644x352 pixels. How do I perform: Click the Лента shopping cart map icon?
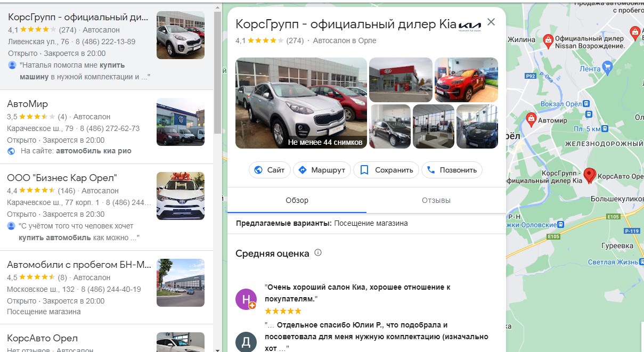[x=607, y=67]
